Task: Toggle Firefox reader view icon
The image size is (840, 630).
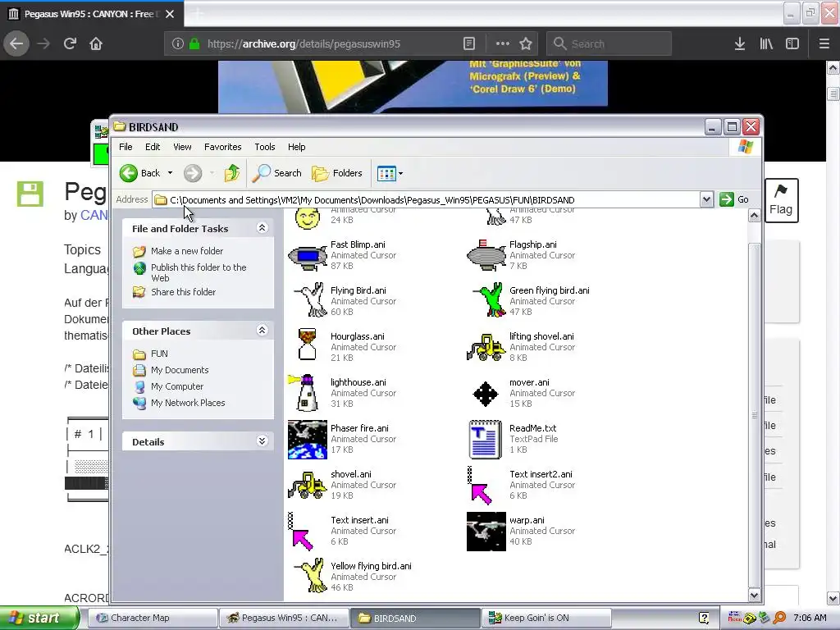Action: [469, 43]
